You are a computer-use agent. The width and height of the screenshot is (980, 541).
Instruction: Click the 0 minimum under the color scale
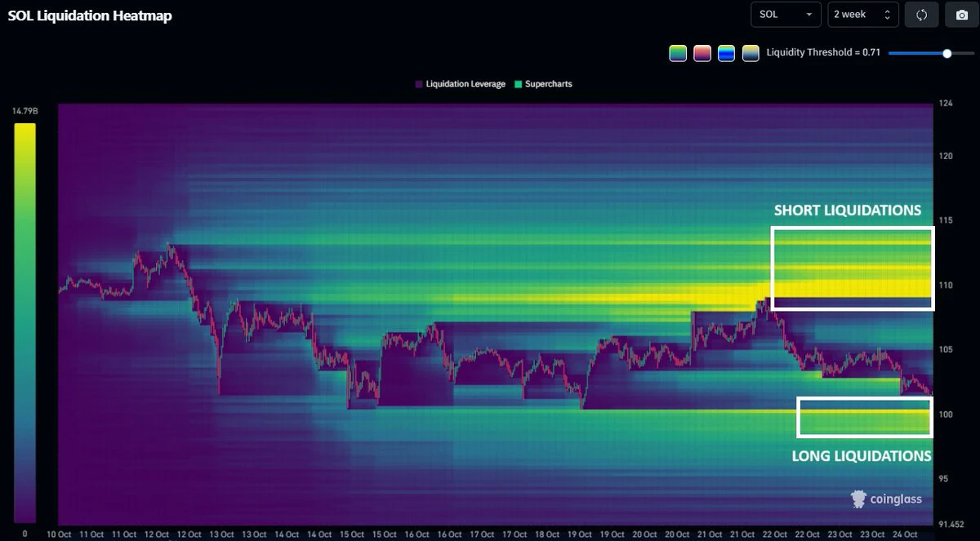coord(24,534)
